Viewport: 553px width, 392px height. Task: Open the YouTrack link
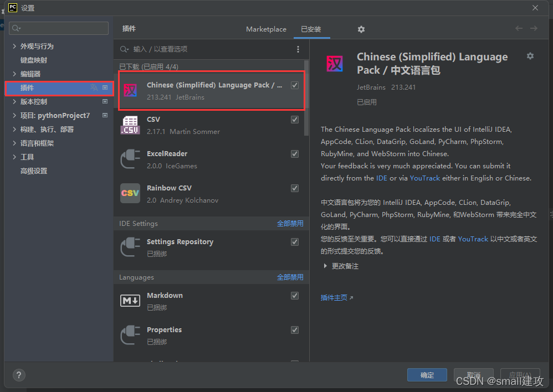pos(425,178)
